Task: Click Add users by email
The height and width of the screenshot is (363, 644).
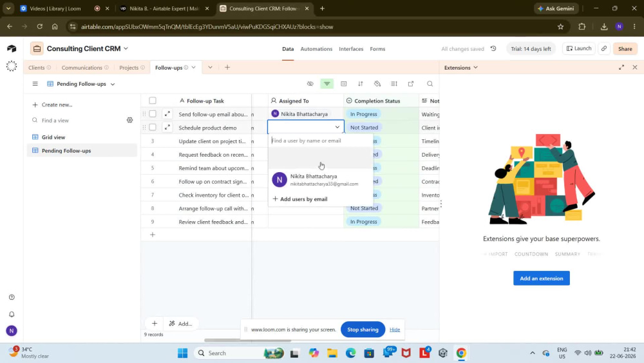Action: click(300, 199)
